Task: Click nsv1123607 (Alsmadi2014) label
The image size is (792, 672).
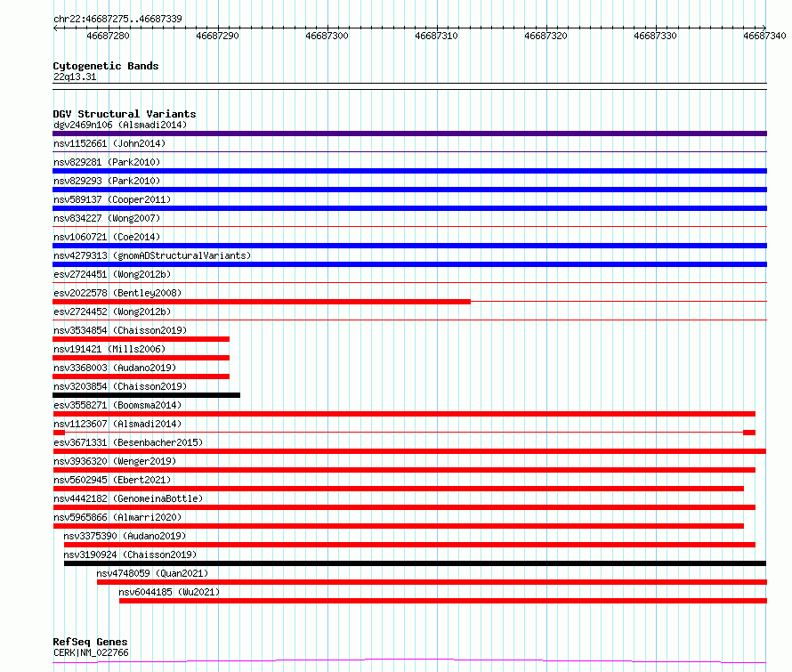Action: click(117, 424)
